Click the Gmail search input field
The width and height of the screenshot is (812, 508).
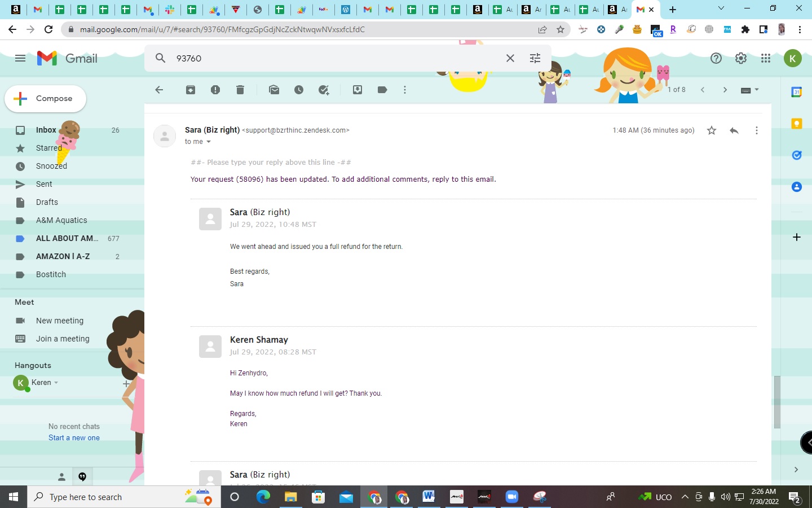(336, 58)
